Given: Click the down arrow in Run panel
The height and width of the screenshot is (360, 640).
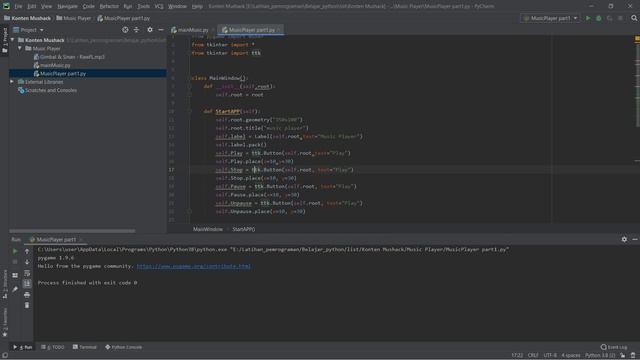Looking at the screenshot, I should point(27,262).
